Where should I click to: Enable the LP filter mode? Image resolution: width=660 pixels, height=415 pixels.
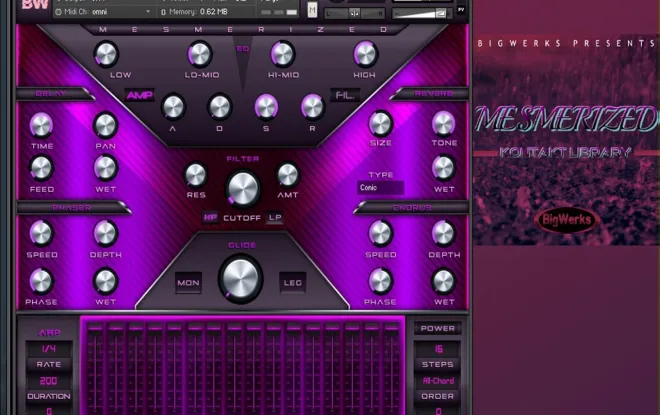tap(275, 217)
